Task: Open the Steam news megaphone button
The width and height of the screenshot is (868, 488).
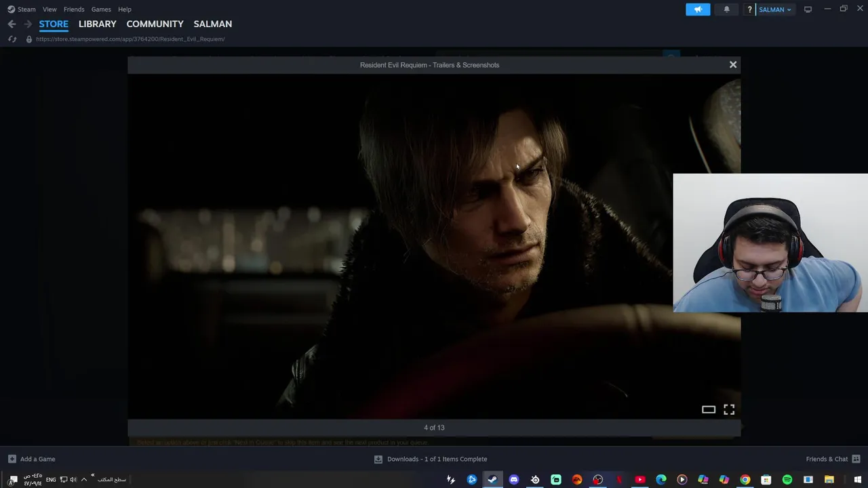Action: [x=698, y=9]
